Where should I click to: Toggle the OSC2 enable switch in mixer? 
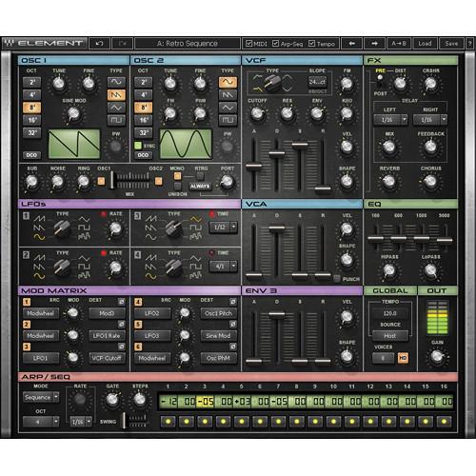(x=158, y=181)
